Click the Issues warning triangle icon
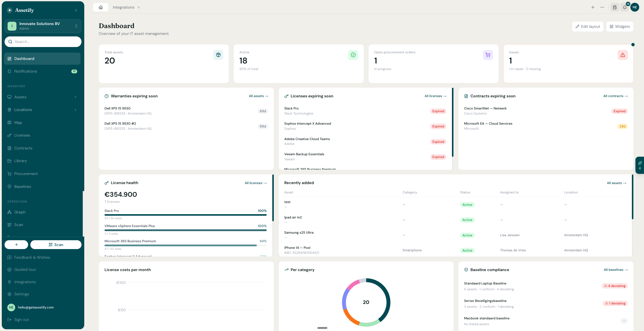Viewport: 644px width, 331px height. (623, 55)
